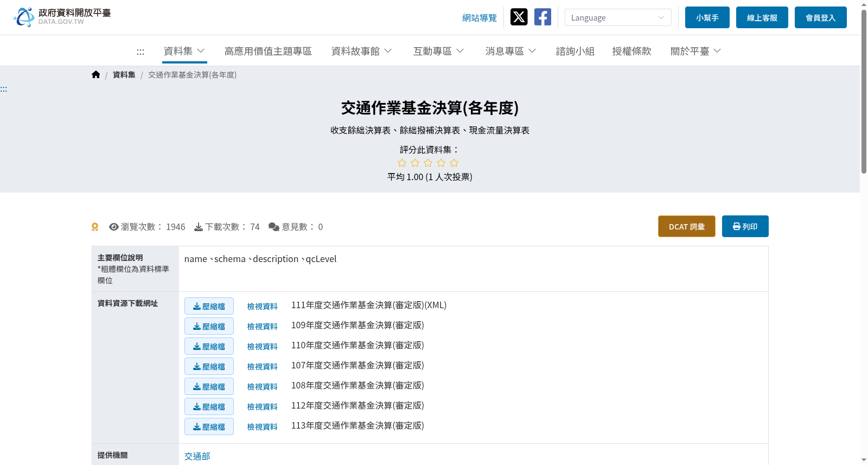Rate dataset with the fourth star
Screen dimensions: 868x465
pos(441,163)
